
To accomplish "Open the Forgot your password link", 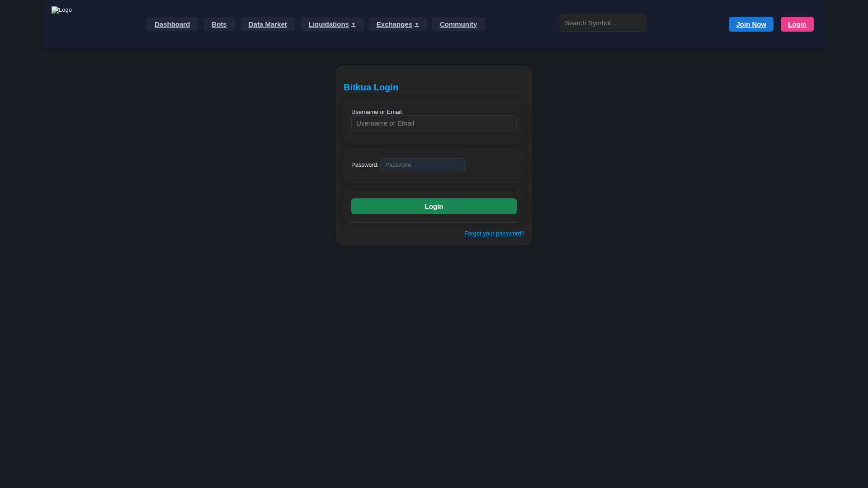I will click(494, 233).
